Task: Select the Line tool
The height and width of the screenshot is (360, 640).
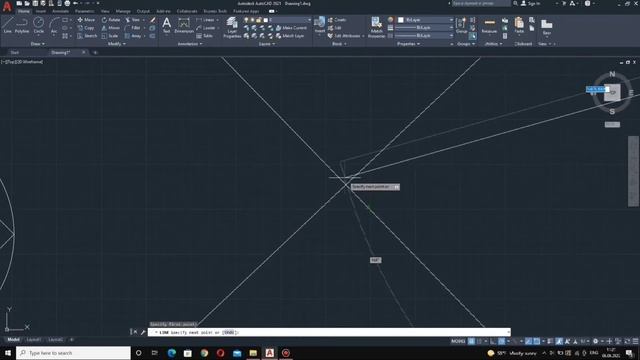Action: click(7, 25)
